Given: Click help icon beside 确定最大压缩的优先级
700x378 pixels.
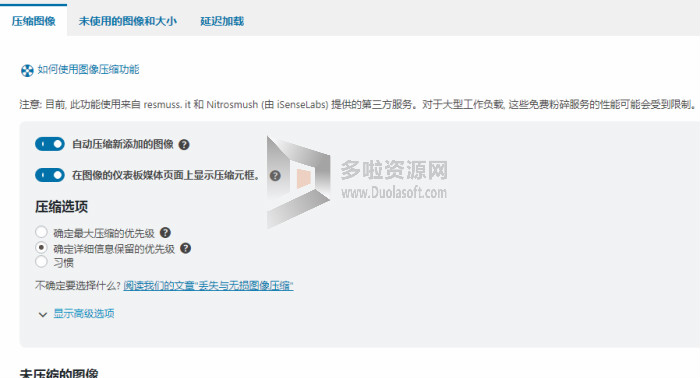Looking at the screenshot, I should 165,233.
